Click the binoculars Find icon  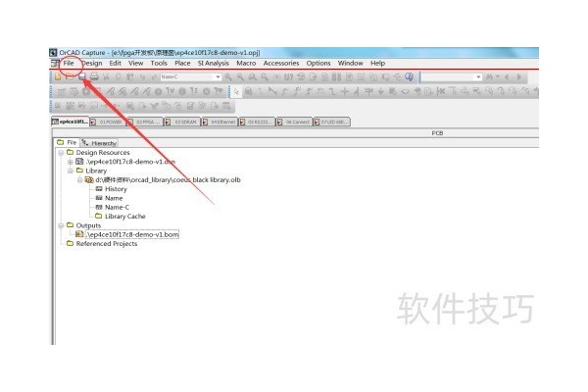pyautogui.click(x=489, y=76)
